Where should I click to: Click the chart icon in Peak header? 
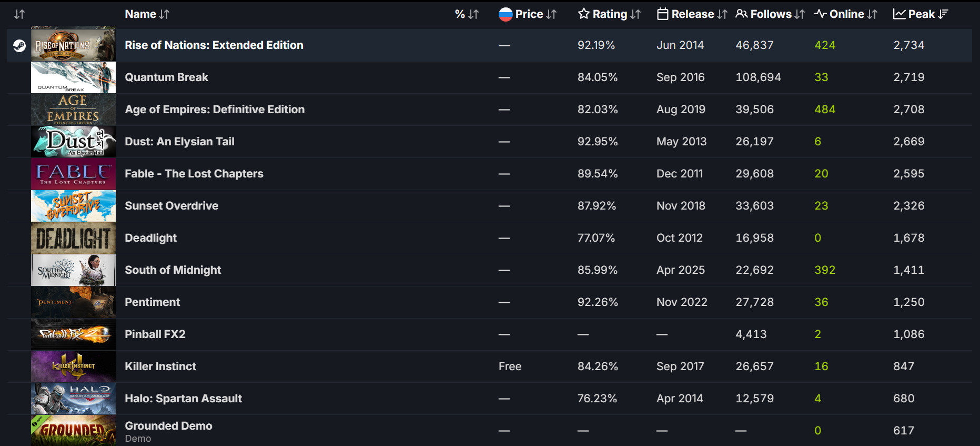[x=899, y=14]
